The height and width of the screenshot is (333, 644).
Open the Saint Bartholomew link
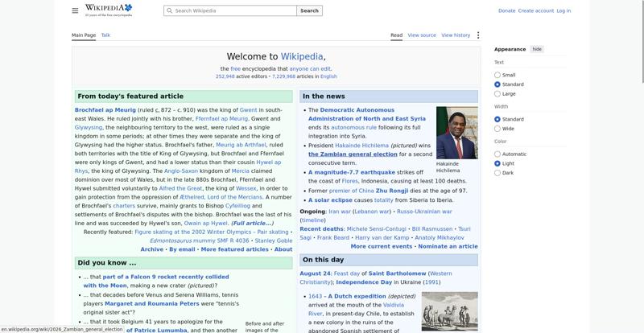397,273
